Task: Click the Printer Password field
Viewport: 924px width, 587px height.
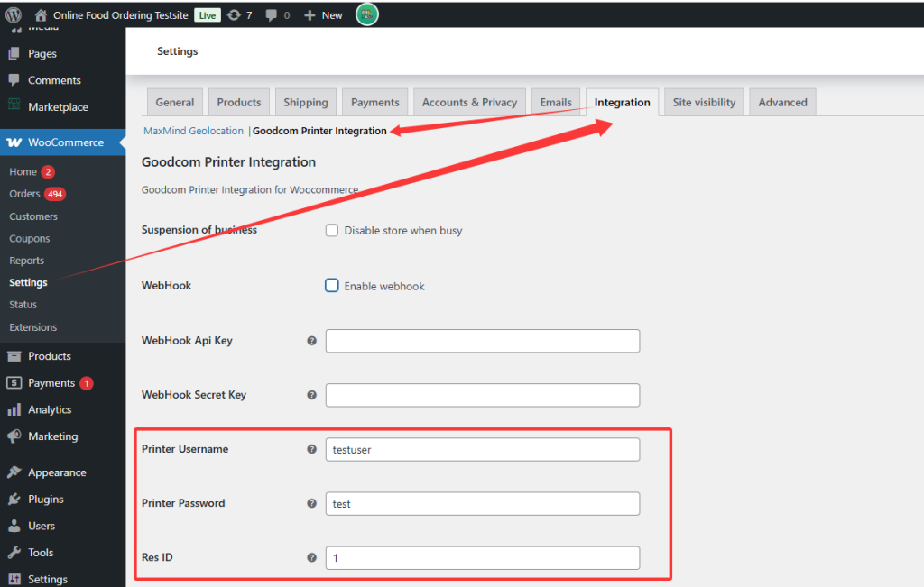Action: click(x=483, y=503)
